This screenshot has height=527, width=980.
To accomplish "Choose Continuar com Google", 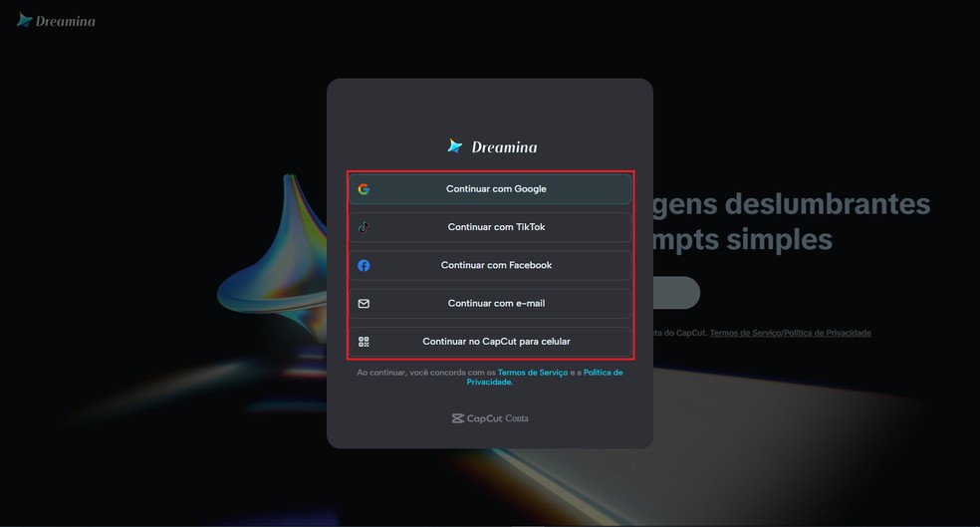I will point(490,189).
